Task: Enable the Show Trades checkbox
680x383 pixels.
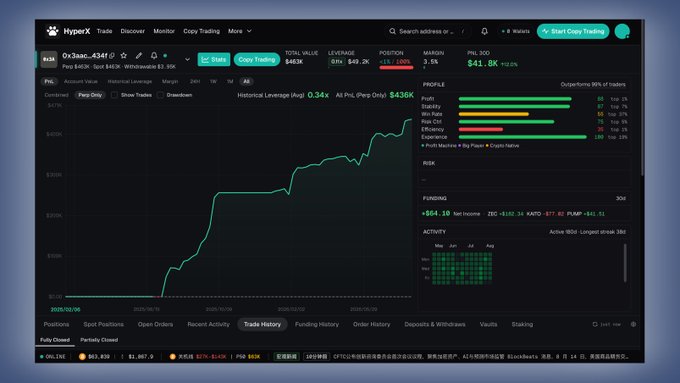Action: pyautogui.click(x=114, y=95)
